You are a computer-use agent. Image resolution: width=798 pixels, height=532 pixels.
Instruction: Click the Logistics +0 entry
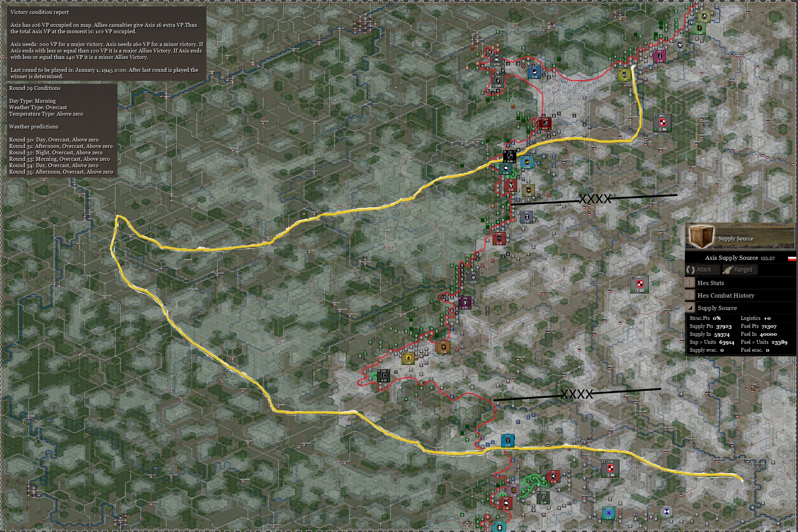tap(756, 318)
